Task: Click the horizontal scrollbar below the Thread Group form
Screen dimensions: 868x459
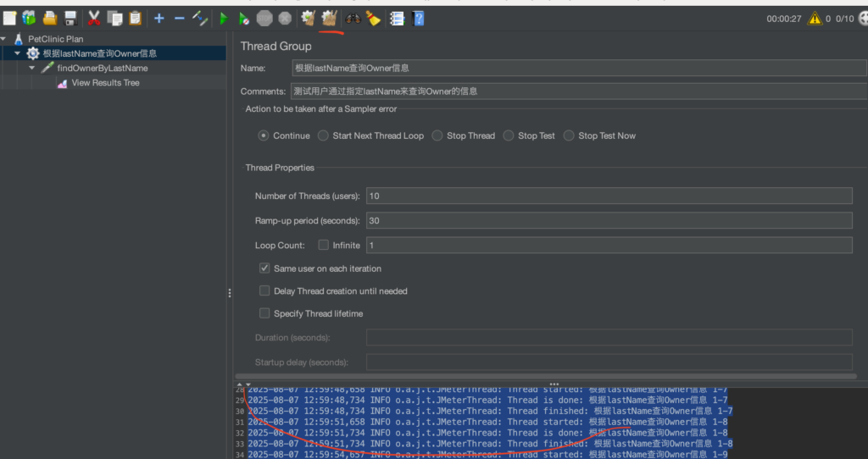Action: coord(546,376)
